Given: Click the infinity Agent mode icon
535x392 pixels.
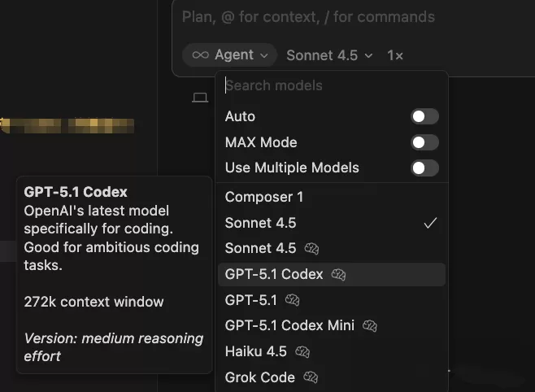Looking at the screenshot, I should pos(200,55).
